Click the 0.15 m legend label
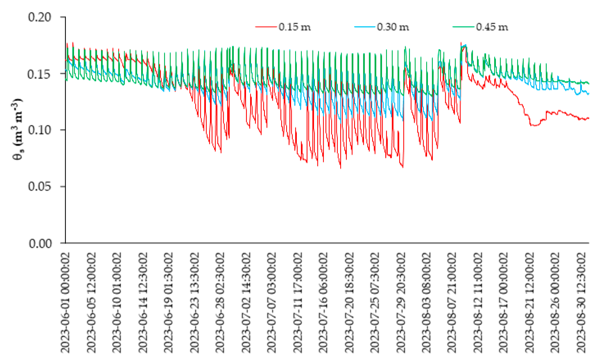Screen dimensions: 601x364 click(295, 27)
